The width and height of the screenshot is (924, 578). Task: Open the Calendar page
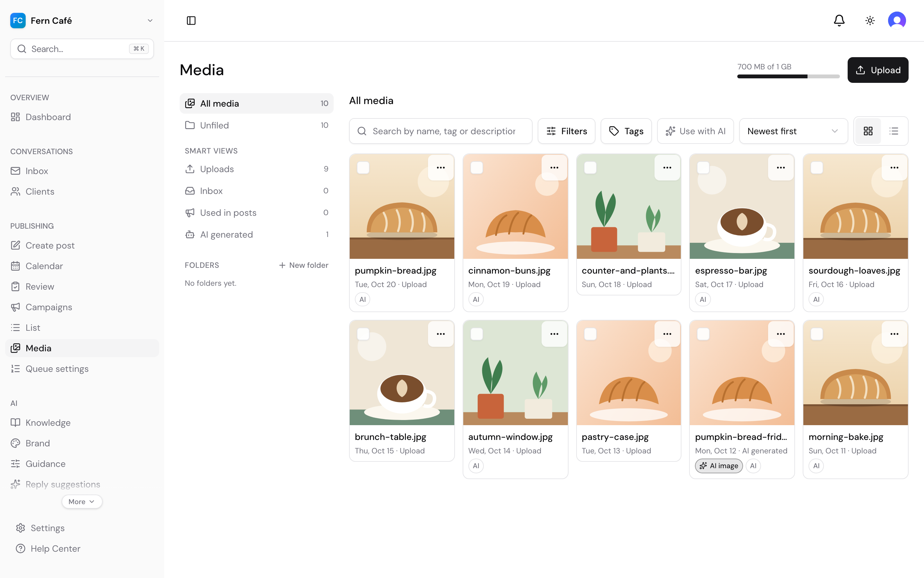[x=82, y=266]
